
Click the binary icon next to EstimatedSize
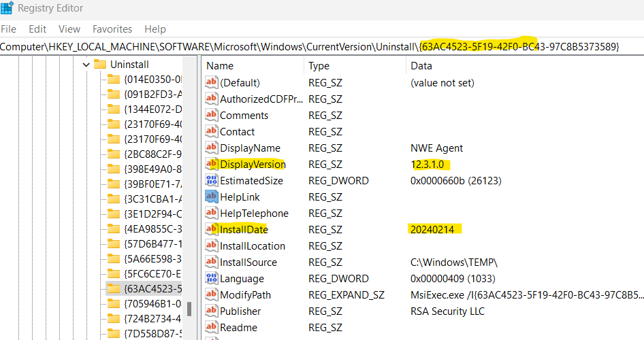click(x=212, y=181)
